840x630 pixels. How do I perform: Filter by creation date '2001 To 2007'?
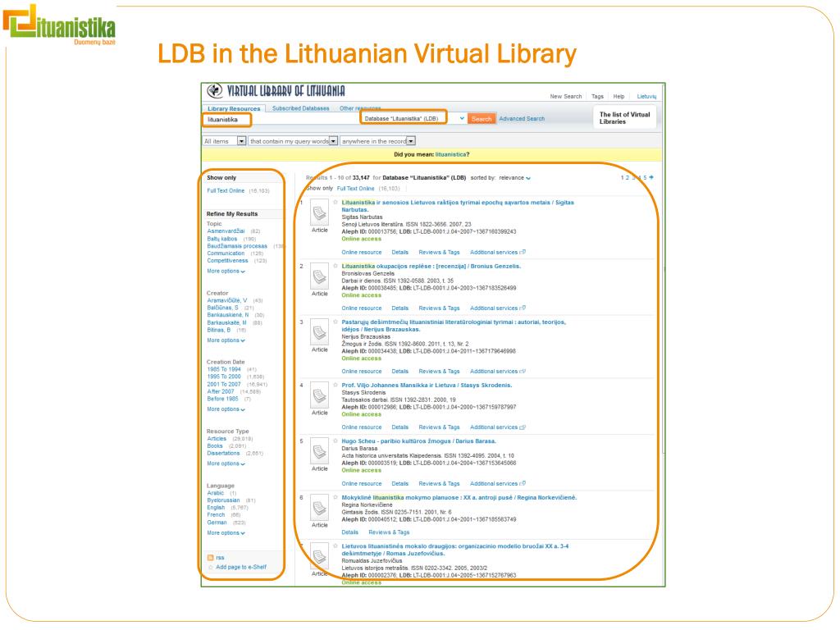tap(224, 385)
